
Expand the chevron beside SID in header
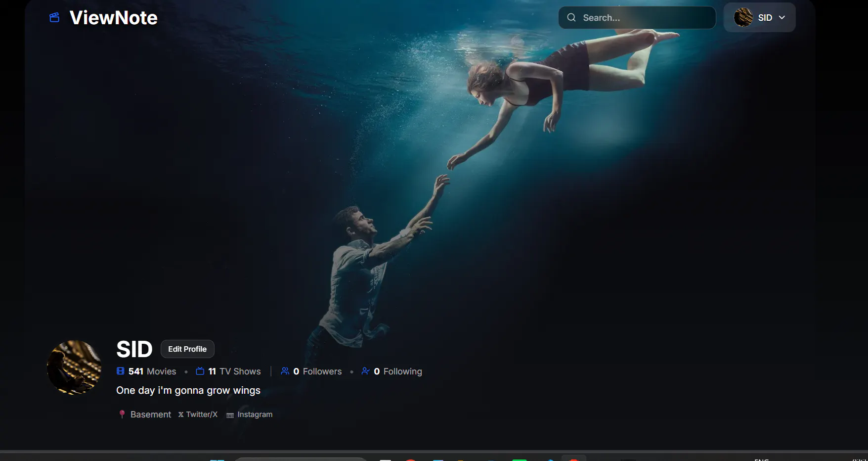782,17
